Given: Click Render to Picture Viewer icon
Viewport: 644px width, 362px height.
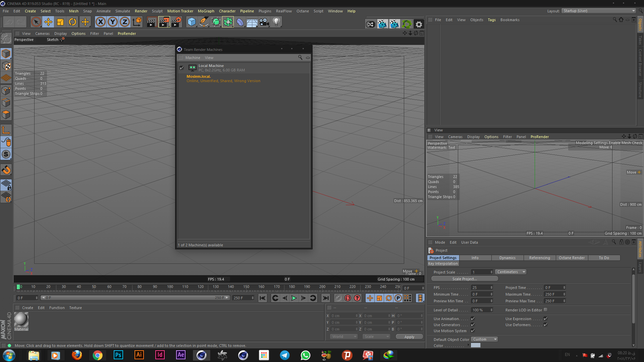Looking at the screenshot, I should coord(164,22).
